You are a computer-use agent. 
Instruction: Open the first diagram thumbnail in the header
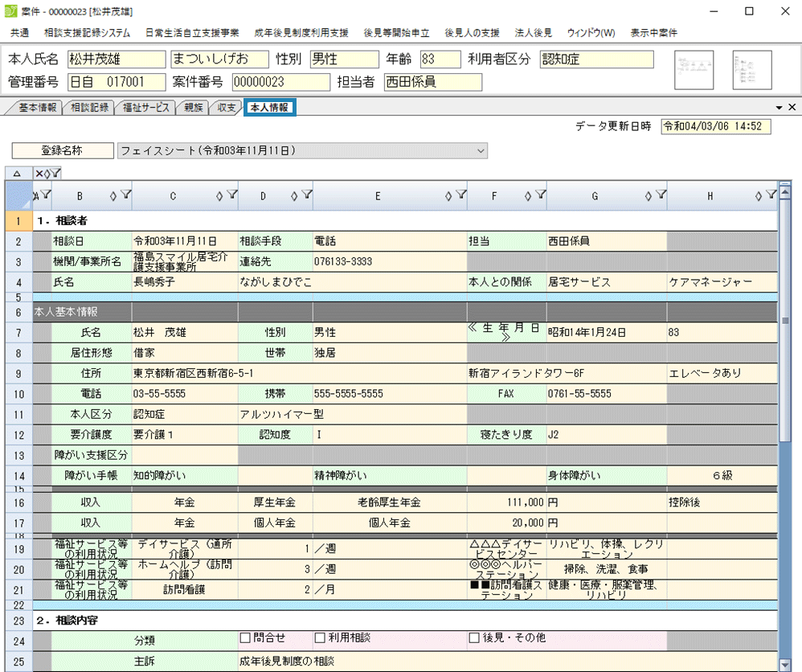pyautogui.click(x=694, y=70)
